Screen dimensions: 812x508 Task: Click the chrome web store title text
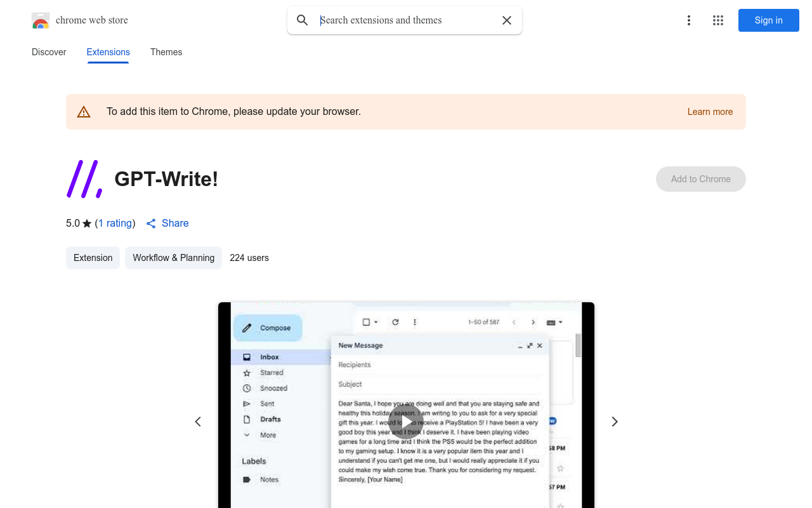[92, 20]
